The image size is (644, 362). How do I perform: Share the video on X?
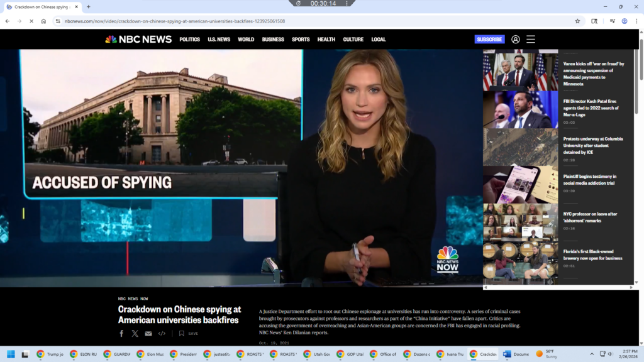pos(135,334)
